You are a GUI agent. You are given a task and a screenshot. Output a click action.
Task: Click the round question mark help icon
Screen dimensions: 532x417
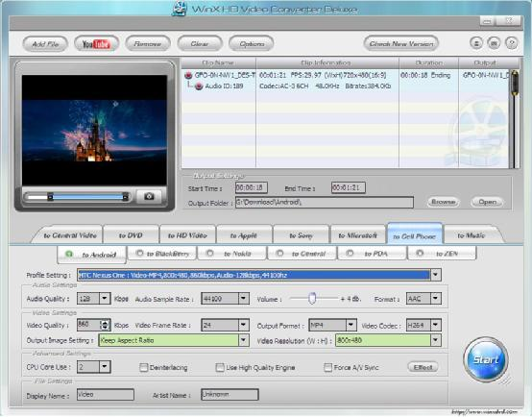[512, 43]
